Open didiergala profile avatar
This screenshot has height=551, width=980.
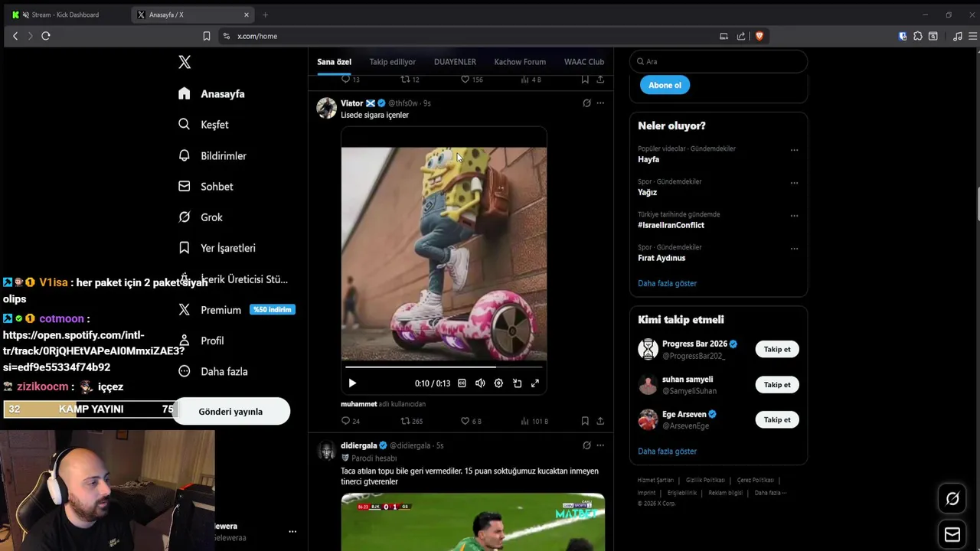click(x=327, y=451)
